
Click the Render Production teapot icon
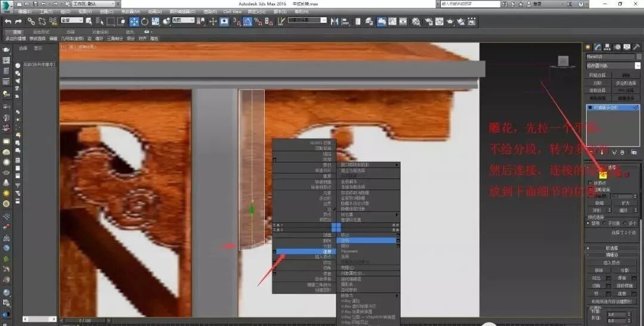451,21
